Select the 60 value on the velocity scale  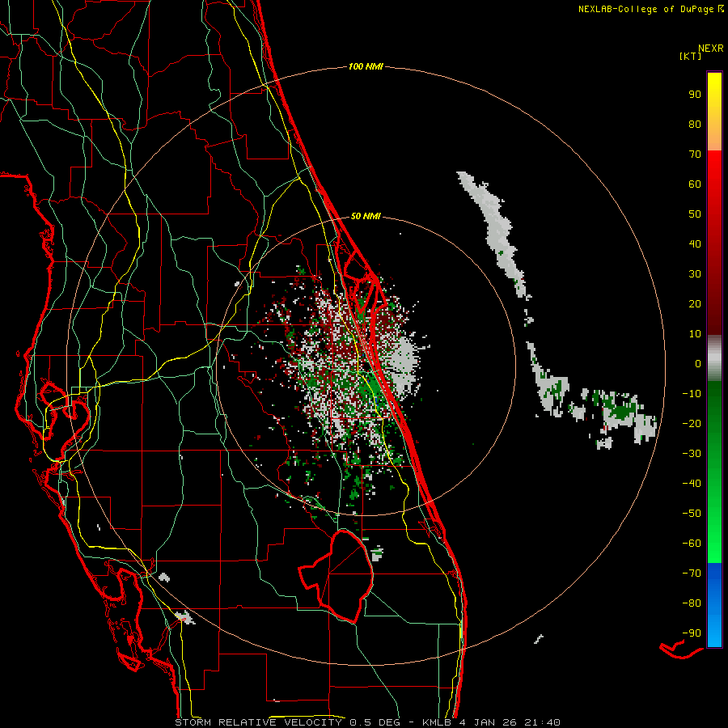pos(695,184)
